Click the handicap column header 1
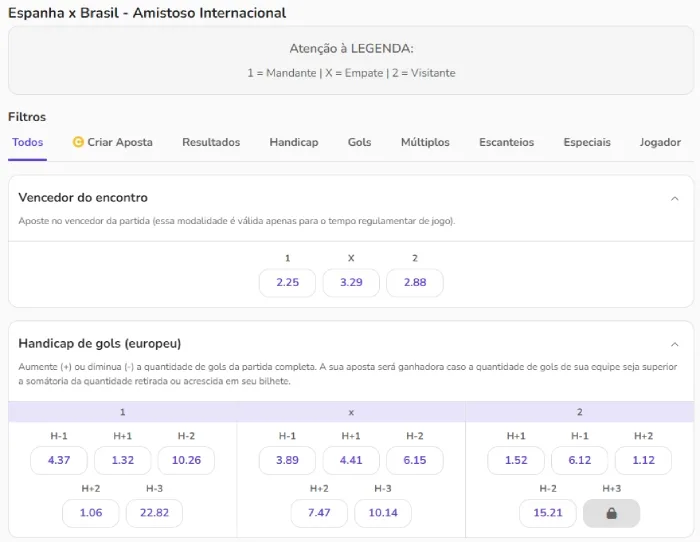 123,412
